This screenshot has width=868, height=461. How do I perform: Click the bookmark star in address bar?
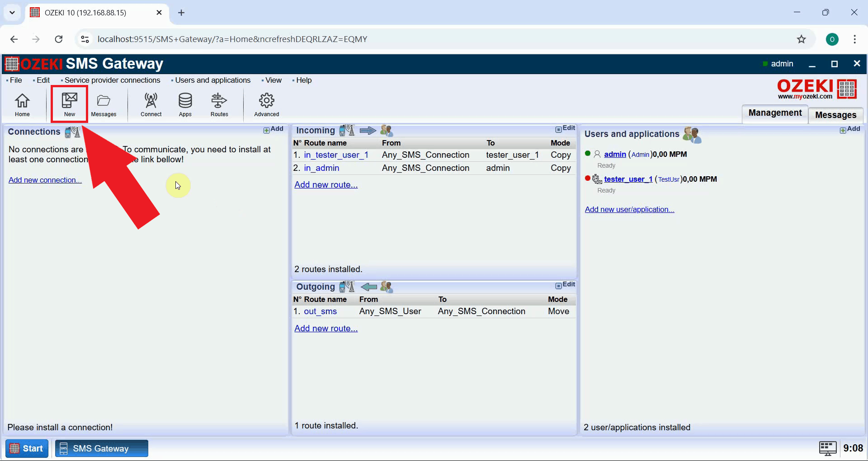click(x=802, y=39)
